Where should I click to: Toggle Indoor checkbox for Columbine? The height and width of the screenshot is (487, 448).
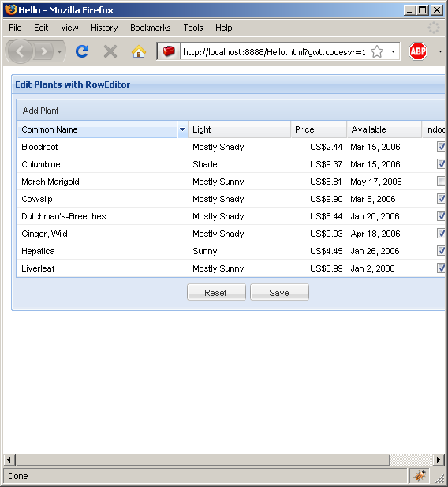(441, 164)
